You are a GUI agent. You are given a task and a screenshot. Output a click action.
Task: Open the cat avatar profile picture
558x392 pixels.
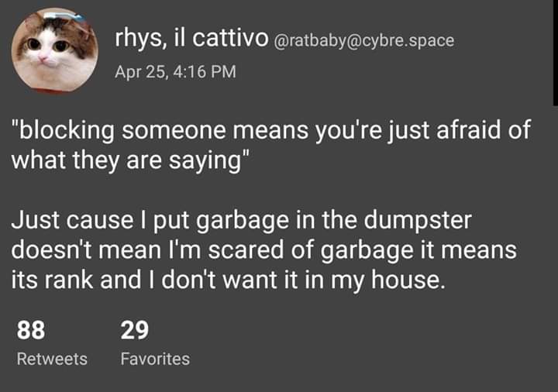tap(54, 50)
